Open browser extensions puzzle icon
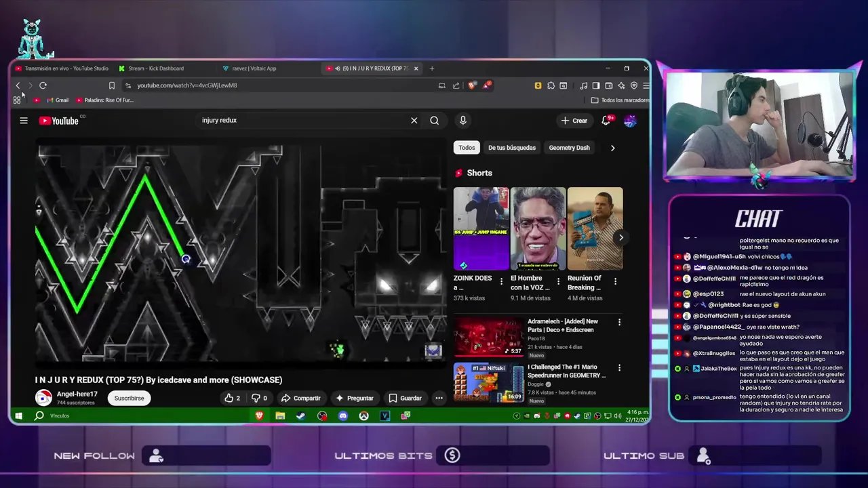Image resolution: width=868 pixels, height=488 pixels. (x=551, y=85)
